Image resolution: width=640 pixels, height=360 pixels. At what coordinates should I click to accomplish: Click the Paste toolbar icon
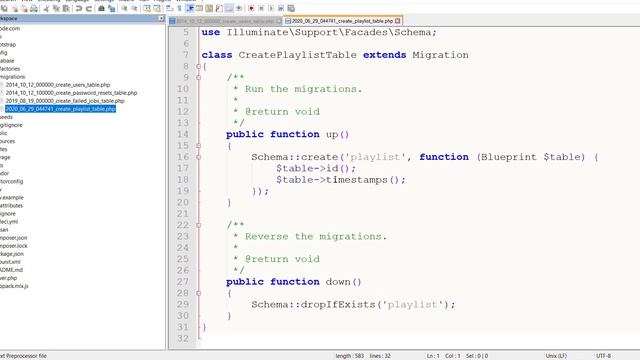tap(66, 8)
